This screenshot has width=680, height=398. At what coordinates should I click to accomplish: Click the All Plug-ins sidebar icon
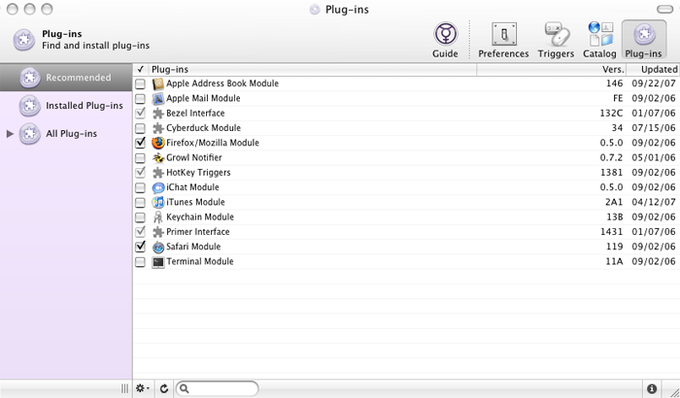(29, 134)
